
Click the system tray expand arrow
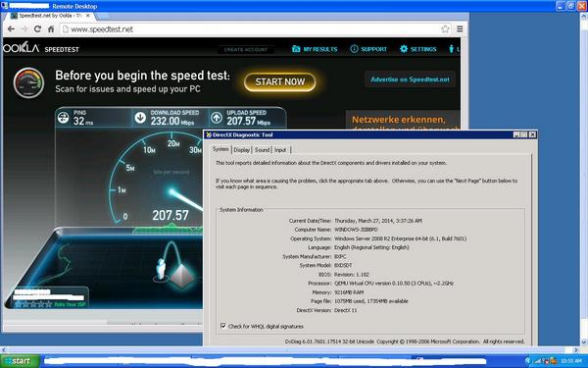[529, 361]
